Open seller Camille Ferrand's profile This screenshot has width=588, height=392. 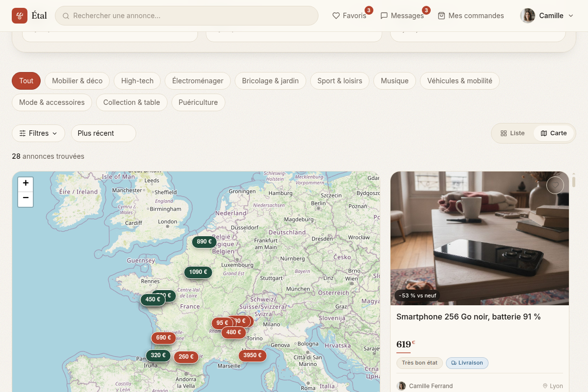pos(425,386)
